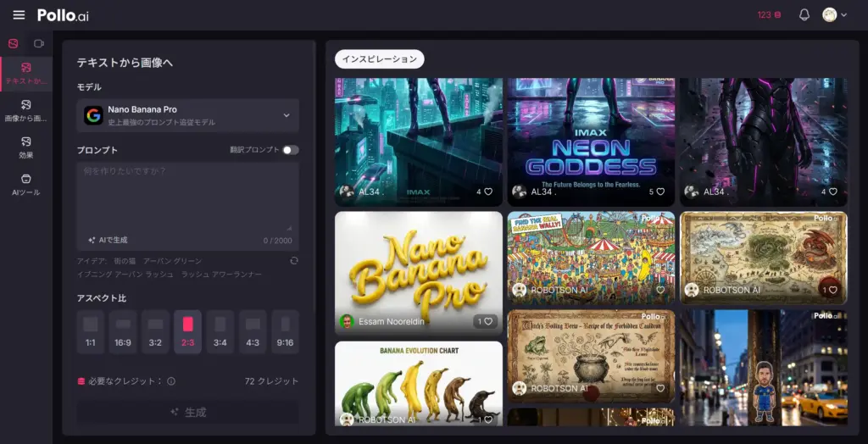Open the hamburger menu
This screenshot has width=868, height=444.
[x=19, y=15]
